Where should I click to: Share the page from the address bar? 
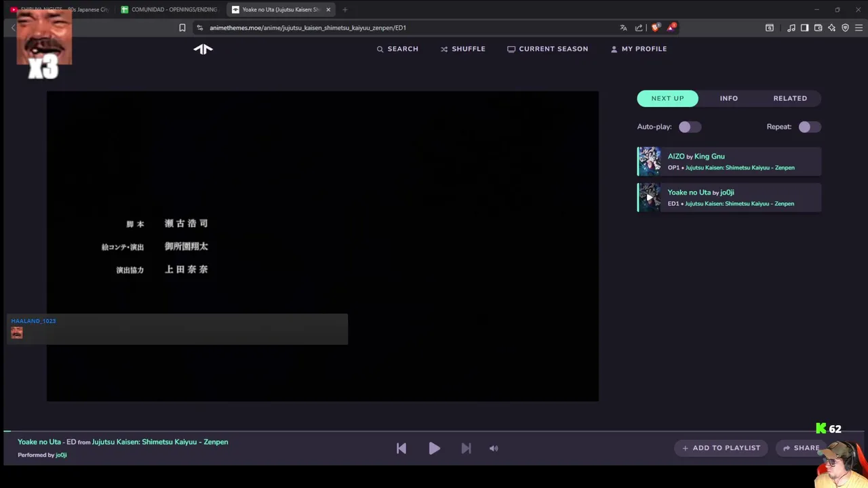coord(639,28)
